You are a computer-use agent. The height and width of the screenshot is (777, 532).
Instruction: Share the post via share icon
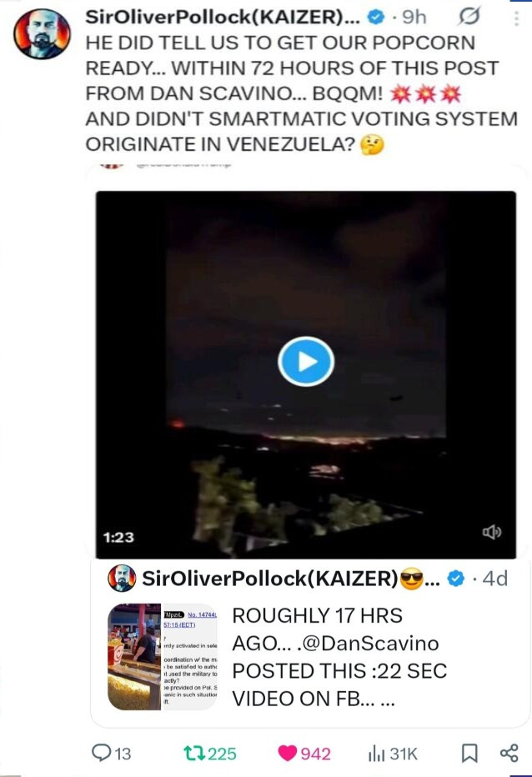509,753
